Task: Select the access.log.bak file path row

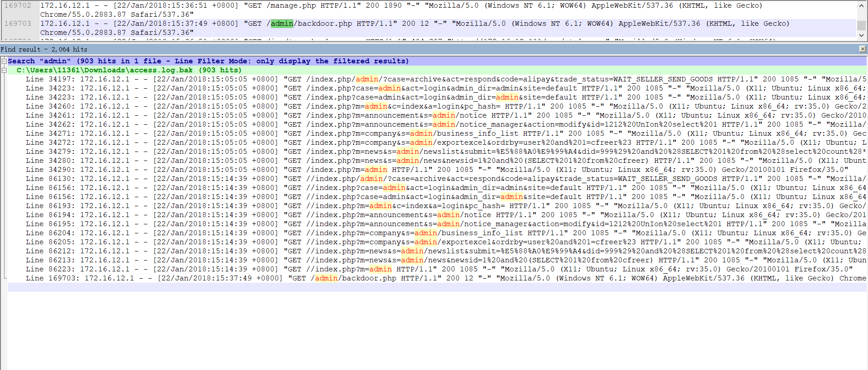Action: coord(129,70)
